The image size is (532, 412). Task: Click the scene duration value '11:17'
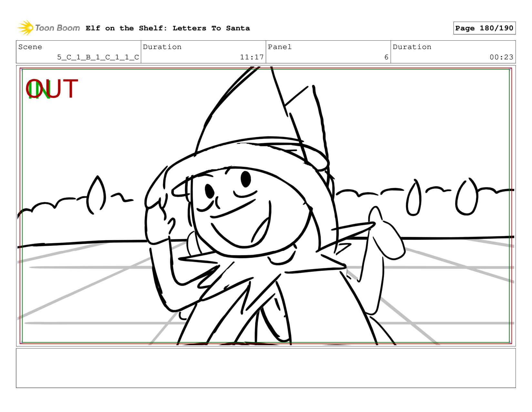(252, 57)
